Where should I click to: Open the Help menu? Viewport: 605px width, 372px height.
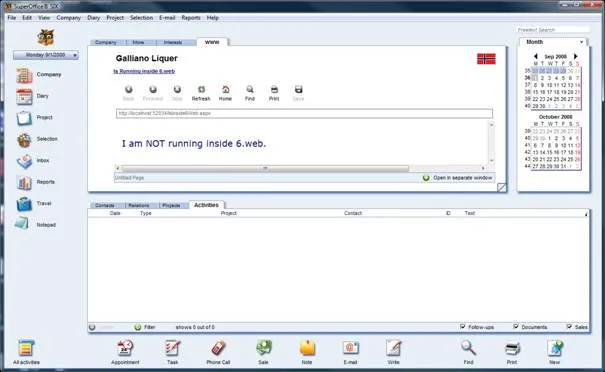[212, 18]
